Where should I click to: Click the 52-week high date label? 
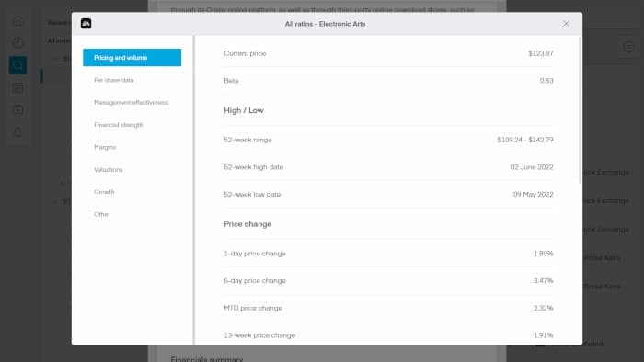pyautogui.click(x=253, y=167)
